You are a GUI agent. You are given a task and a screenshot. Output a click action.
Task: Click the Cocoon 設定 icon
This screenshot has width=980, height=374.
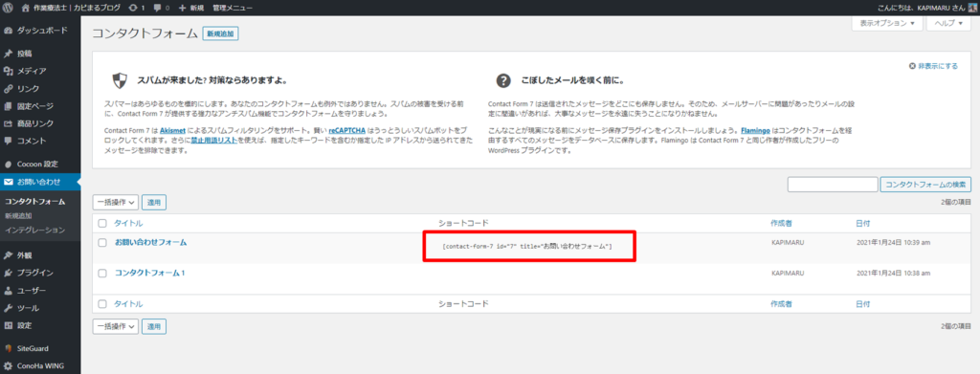pyautogui.click(x=8, y=165)
